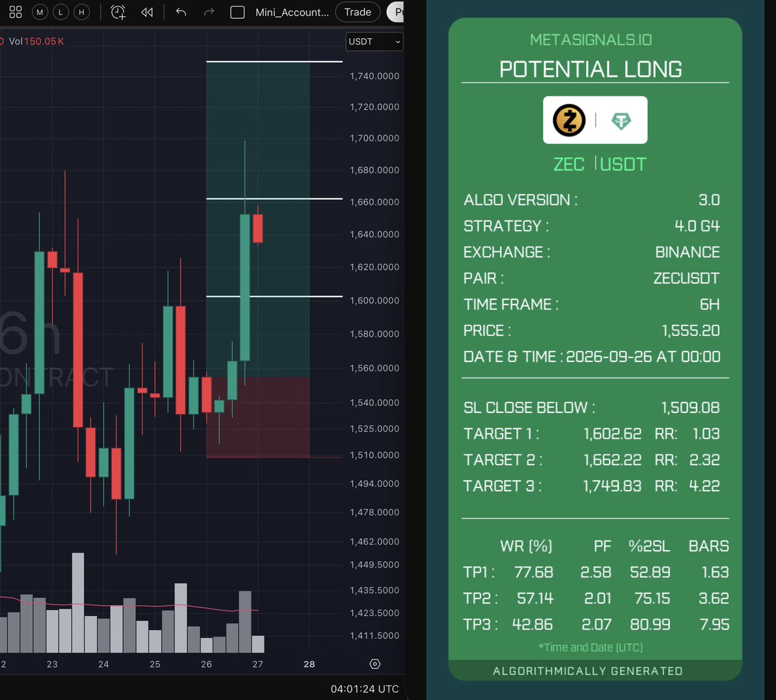Click date 26 on the time axis
Image resolution: width=776 pixels, height=700 pixels.
tap(206, 664)
